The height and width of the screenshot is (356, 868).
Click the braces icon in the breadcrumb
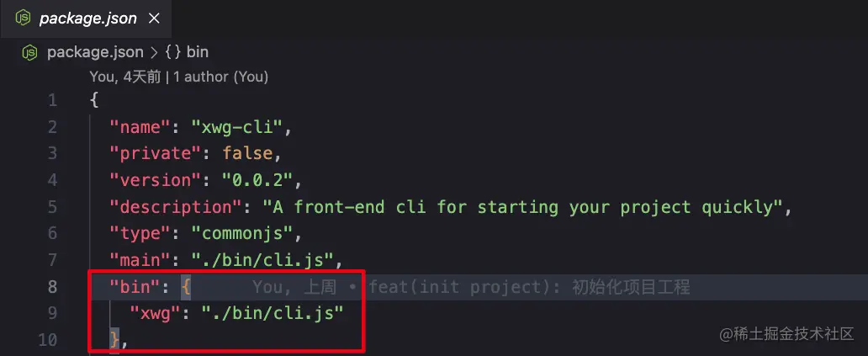(x=173, y=52)
